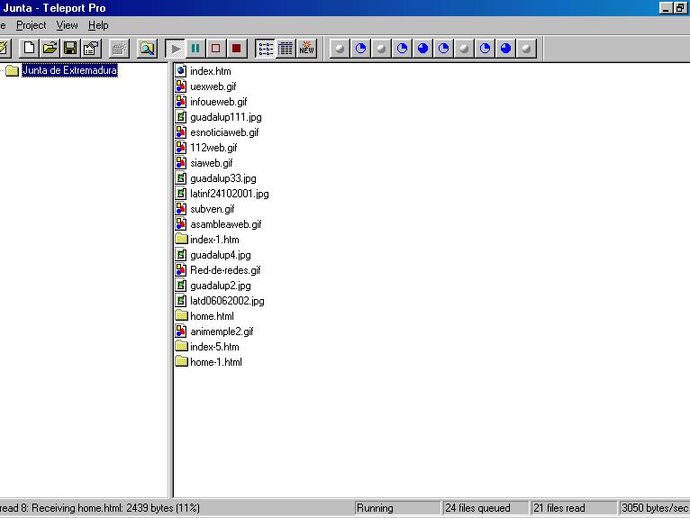Click the 3050 bytes/sec status field
Image resolution: width=690 pixels, height=518 pixels.
(654, 508)
